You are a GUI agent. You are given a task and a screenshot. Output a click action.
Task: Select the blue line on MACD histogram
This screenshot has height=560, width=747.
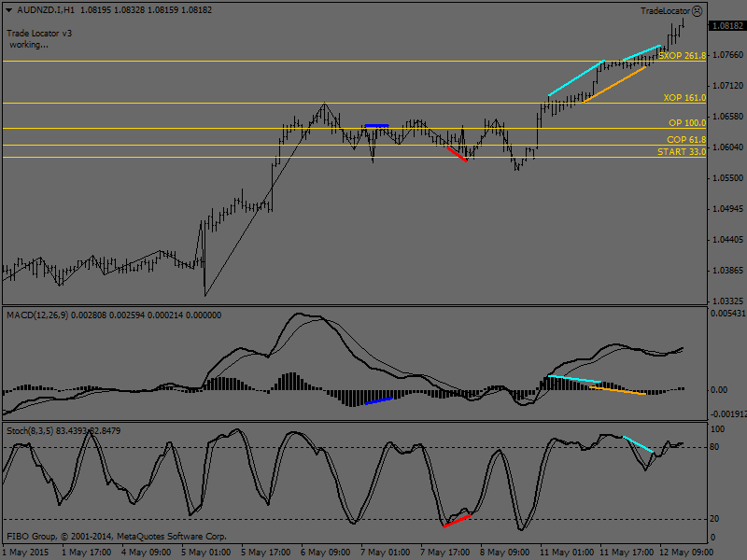(378, 400)
